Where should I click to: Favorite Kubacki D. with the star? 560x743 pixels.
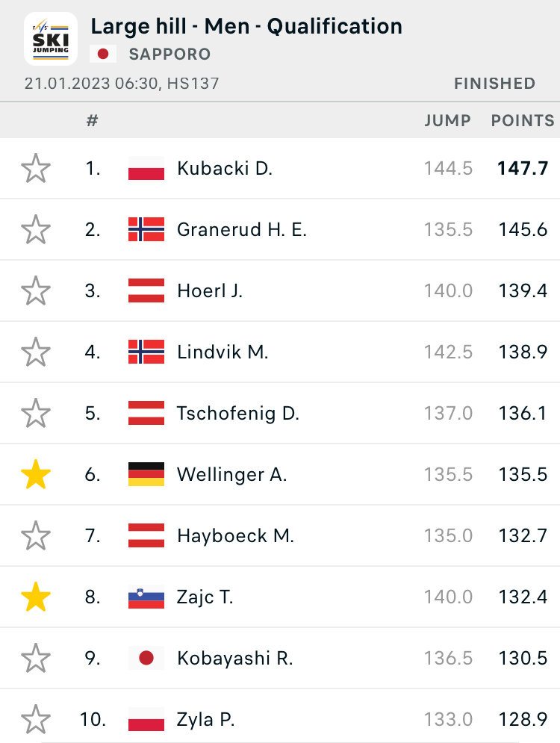point(36,169)
